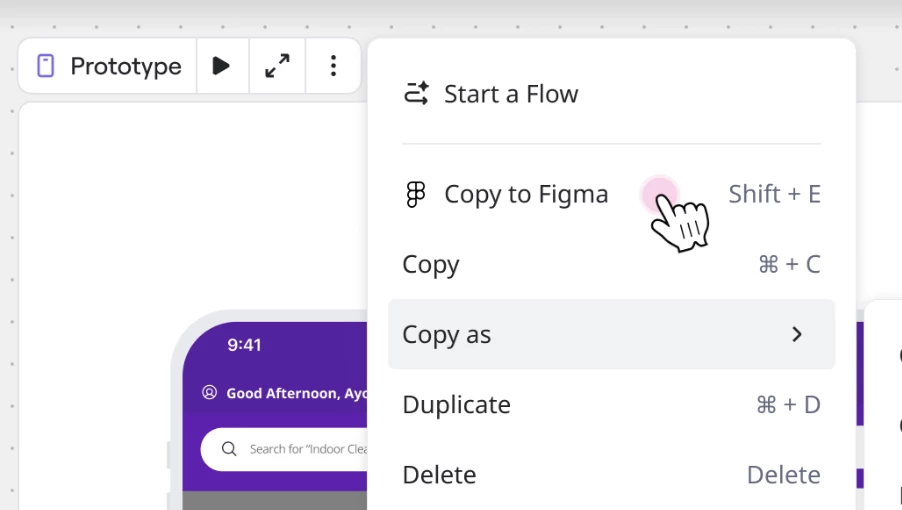Click the user profile icon beside greeting
This screenshot has height=510, width=902.
[209, 393]
